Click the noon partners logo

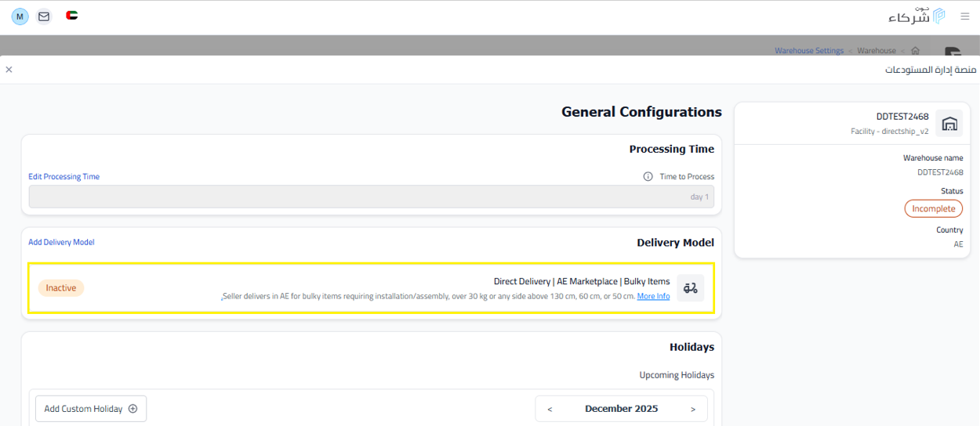coord(916,16)
